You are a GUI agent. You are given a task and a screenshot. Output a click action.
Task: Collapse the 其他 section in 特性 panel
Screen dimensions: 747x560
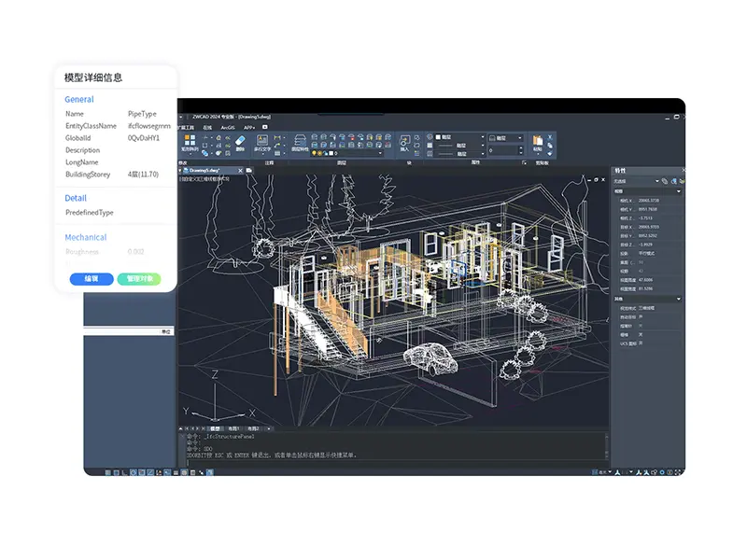tap(679, 299)
